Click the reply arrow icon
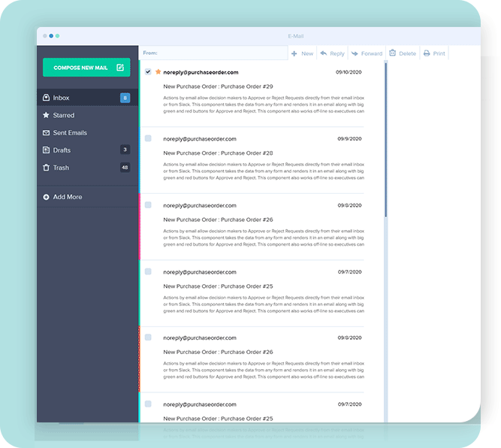The image size is (501, 448). pyautogui.click(x=323, y=53)
